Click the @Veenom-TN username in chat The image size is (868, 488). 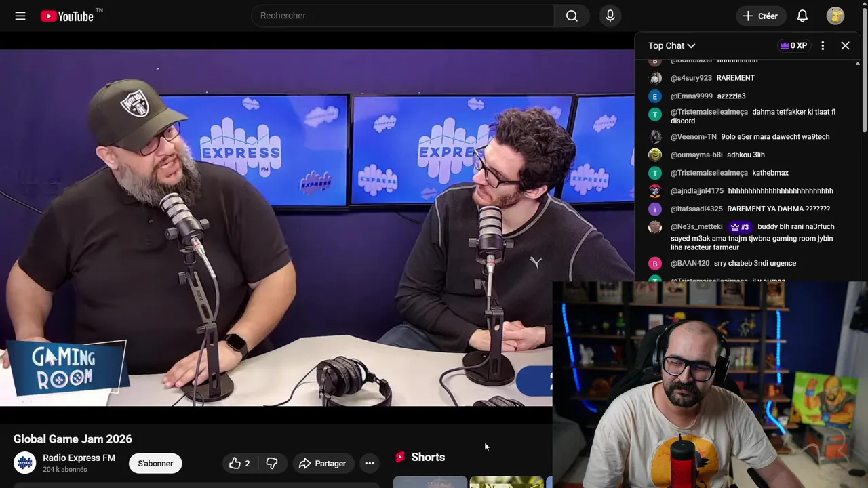point(693,137)
